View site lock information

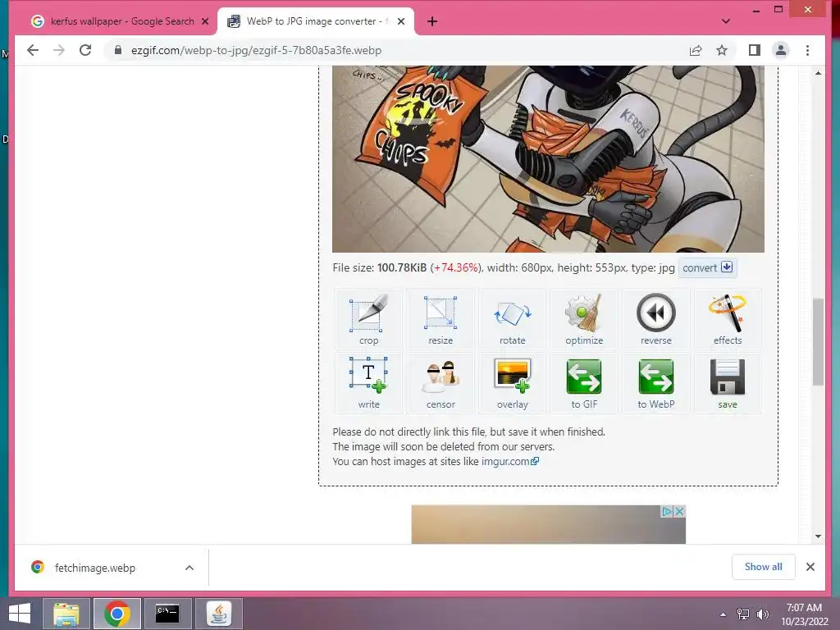(118, 50)
